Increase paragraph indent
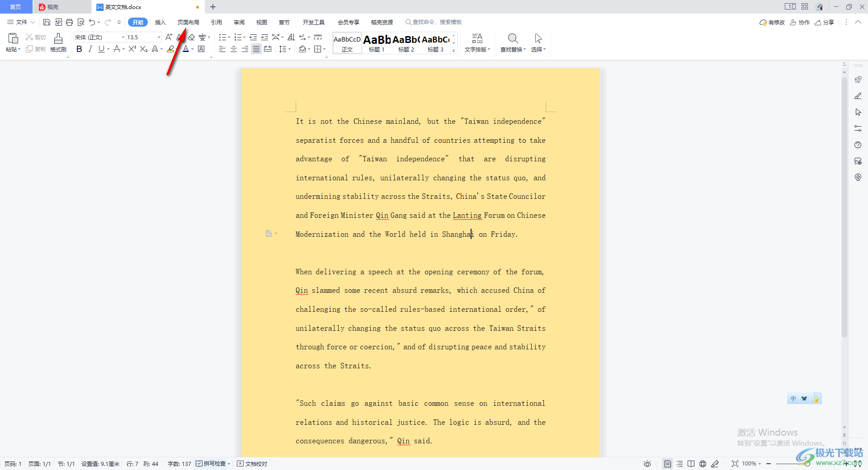The width and height of the screenshot is (868, 470). coord(264,37)
